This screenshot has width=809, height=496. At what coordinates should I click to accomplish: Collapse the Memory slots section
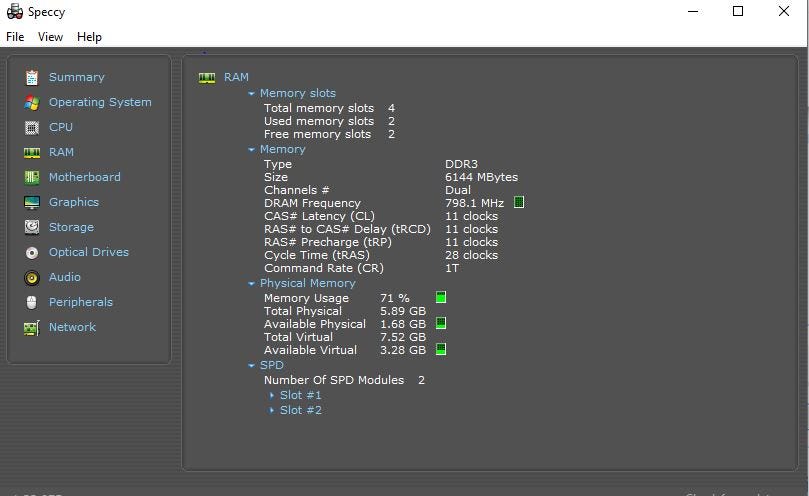pyautogui.click(x=251, y=94)
